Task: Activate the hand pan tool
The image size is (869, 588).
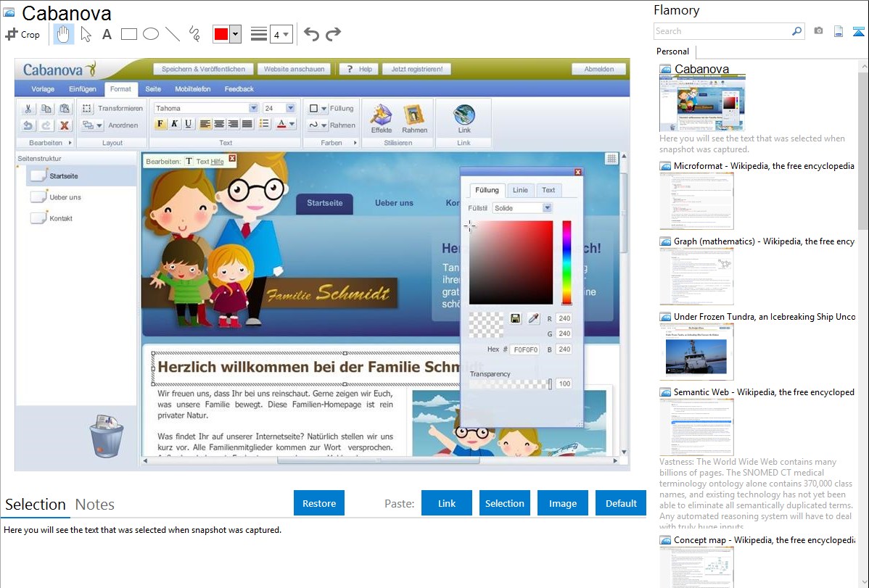Action: [64, 34]
